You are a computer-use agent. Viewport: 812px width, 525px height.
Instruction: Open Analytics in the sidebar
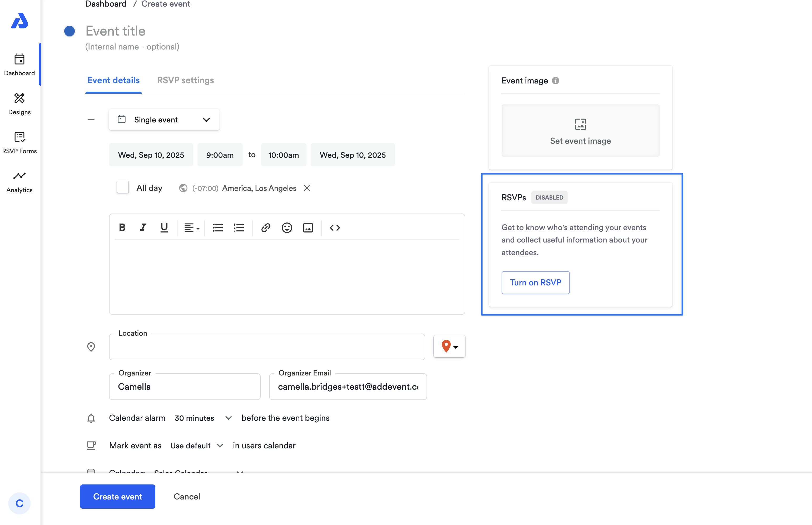[x=19, y=182]
